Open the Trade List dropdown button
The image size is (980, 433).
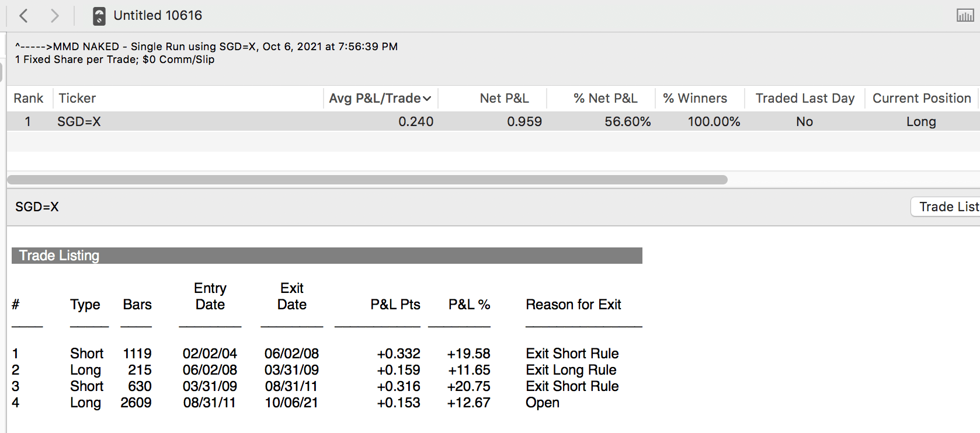(x=947, y=207)
